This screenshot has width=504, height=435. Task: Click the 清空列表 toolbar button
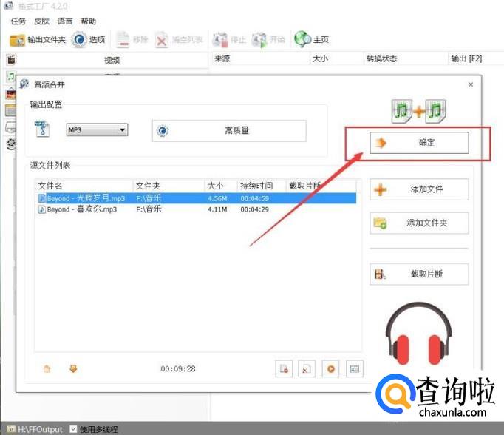(x=179, y=40)
